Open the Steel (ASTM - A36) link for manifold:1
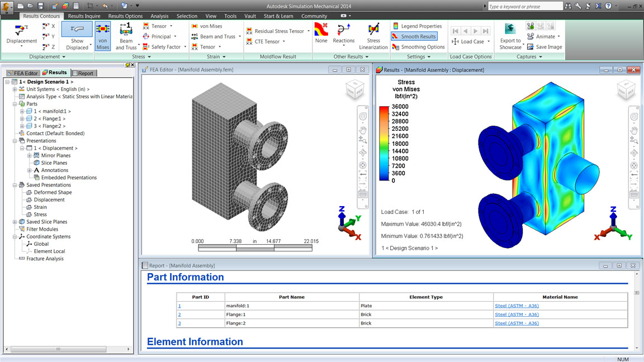Screen dimensions: 644x362 tap(517, 306)
